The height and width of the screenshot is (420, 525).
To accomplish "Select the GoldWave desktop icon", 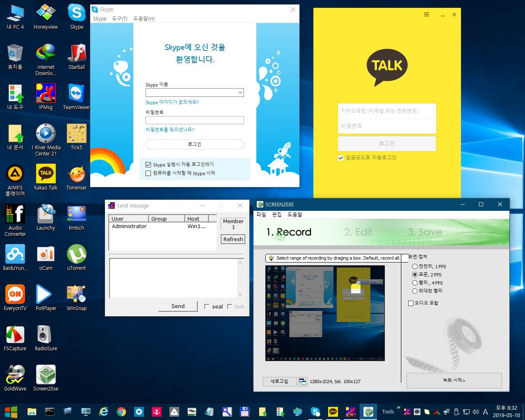I will (x=15, y=378).
